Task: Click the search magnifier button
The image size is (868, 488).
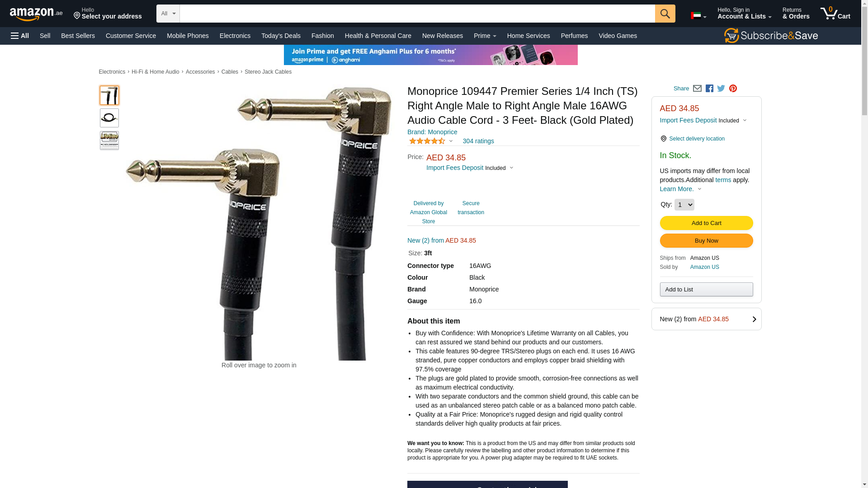Action: 665,14
